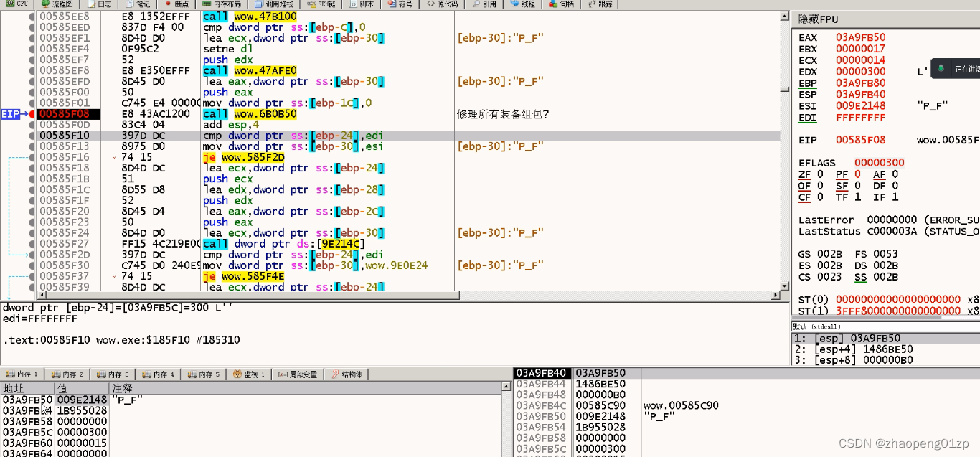Screen dimensions: 980x457
Task: Click the microphone 正在讲话 overlay icon
Action: (x=941, y=69)
